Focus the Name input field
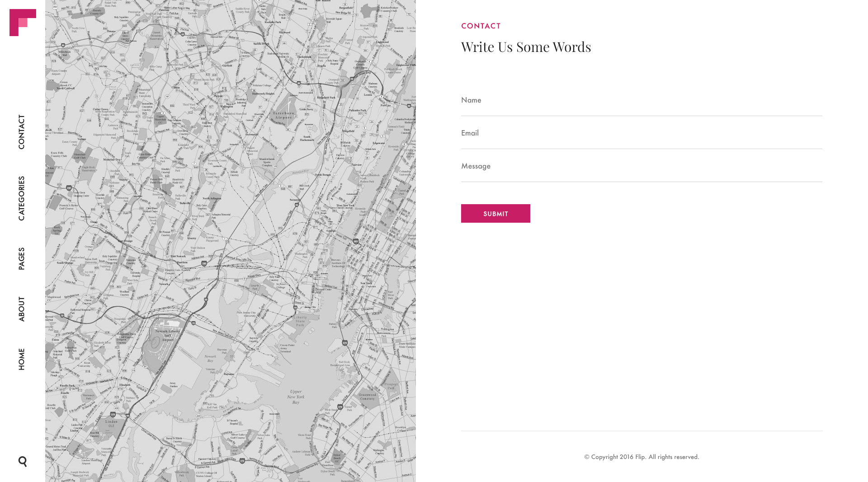The height and width of the screenshot is (482, 868). pyautogui.click(x=642, y=100)
